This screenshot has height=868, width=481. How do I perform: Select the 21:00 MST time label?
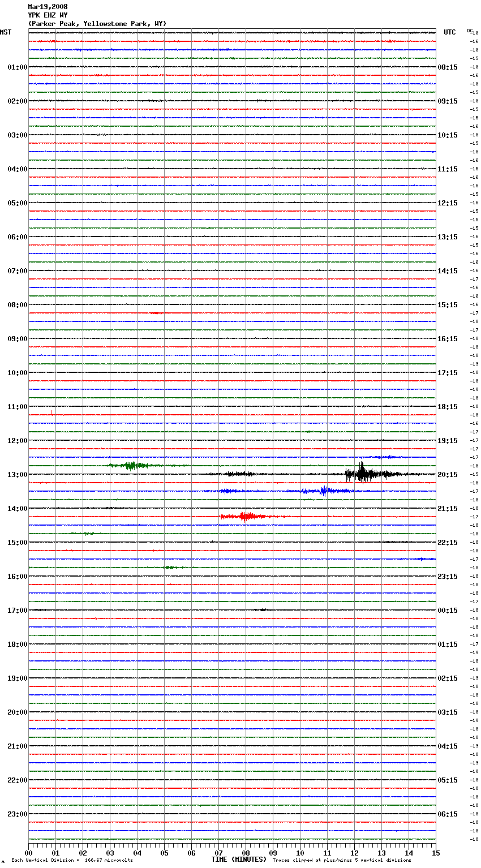18,746
